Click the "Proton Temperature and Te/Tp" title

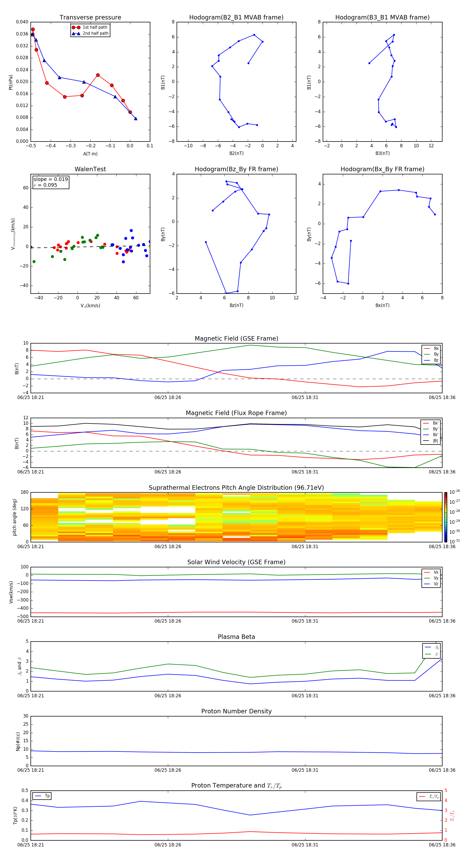pyautogui.click(x=236, y=786)
